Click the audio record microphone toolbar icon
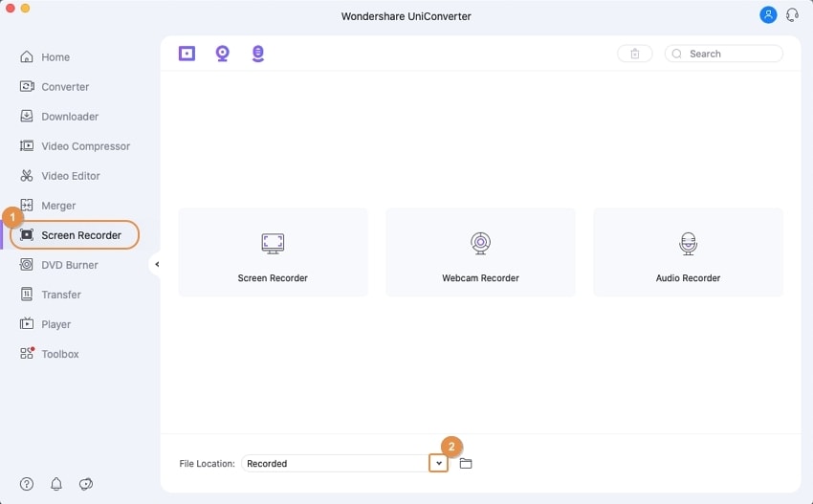 tap(257, 54)
